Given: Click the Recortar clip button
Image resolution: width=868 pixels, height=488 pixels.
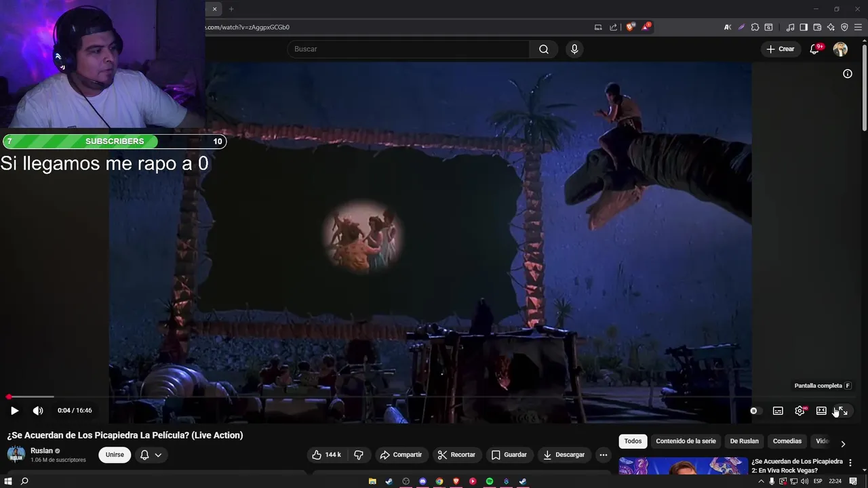Looking at the screenshot, I should [456, 455].
